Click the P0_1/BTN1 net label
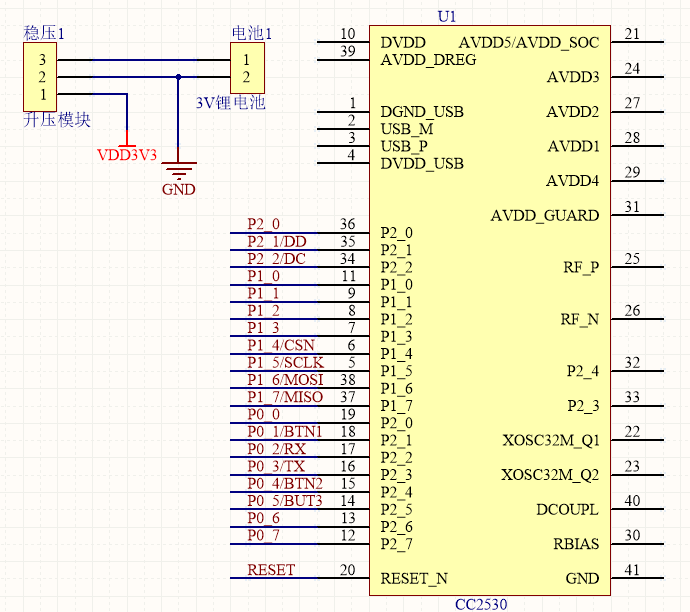Image resolution: width=690 pixels, height=612 pixels. (x=285, y=432)
